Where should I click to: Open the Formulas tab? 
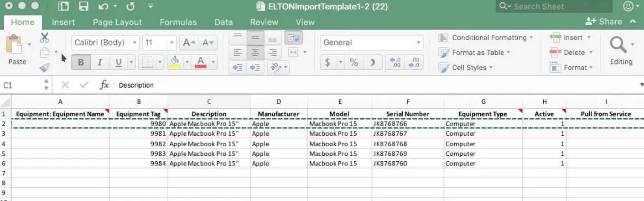point(178,22)
